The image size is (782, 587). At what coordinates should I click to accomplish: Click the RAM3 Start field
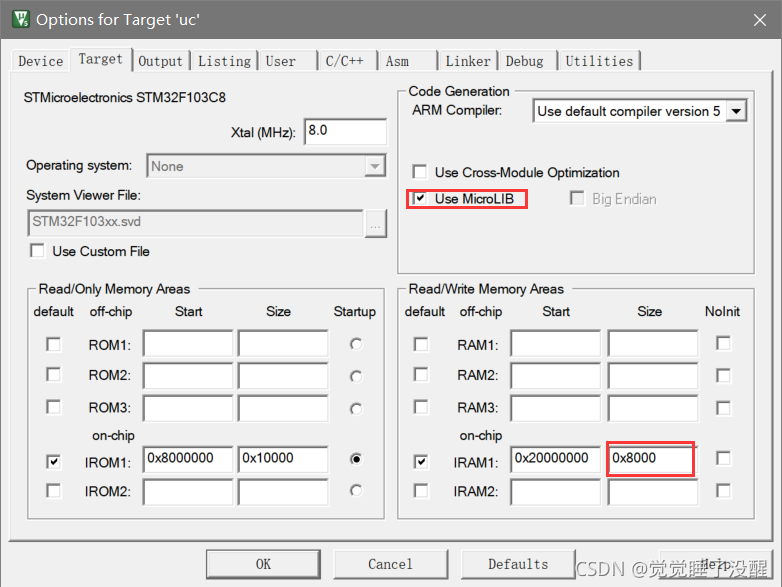point(556,408)
